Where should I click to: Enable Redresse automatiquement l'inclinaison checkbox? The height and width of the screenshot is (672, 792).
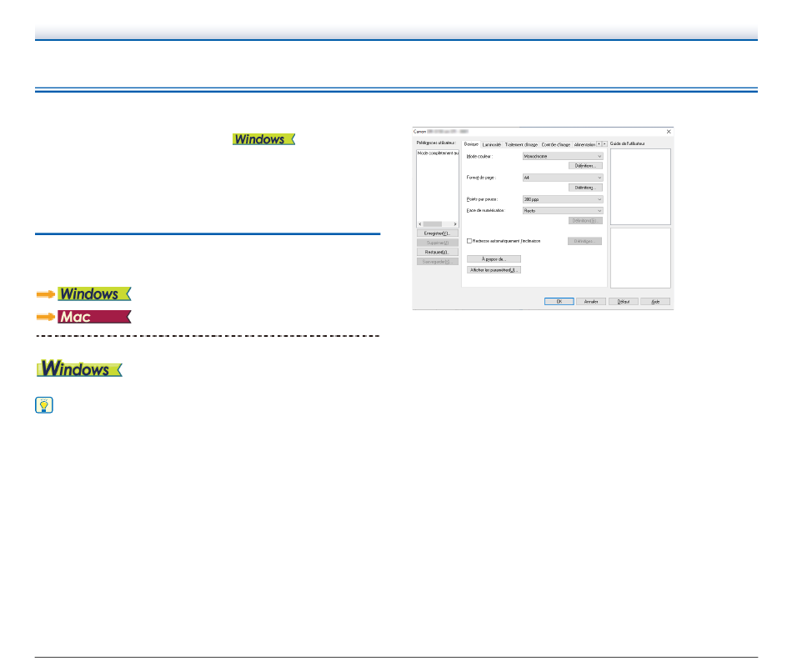470,240
